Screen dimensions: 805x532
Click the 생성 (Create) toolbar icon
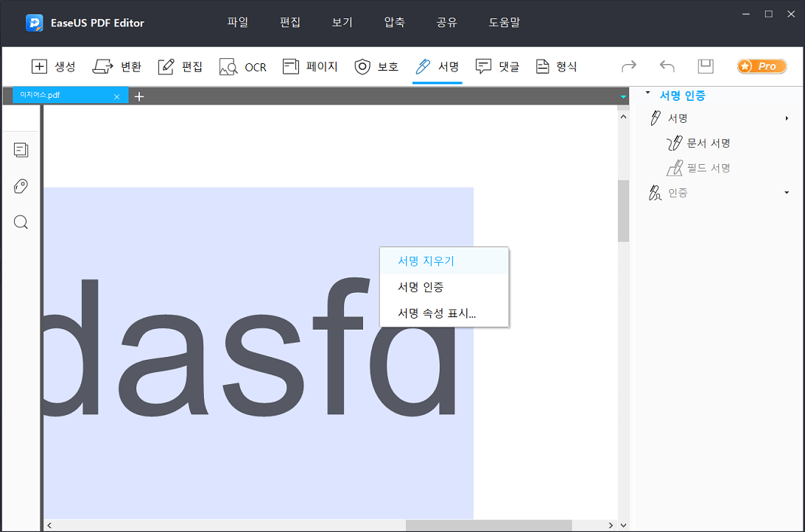coord(40,67)
